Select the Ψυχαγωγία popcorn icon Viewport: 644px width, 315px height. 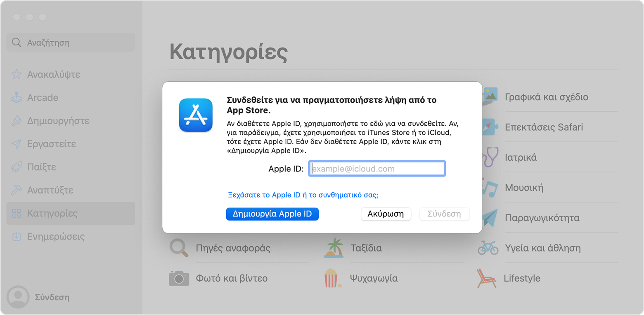coord(330,278)
